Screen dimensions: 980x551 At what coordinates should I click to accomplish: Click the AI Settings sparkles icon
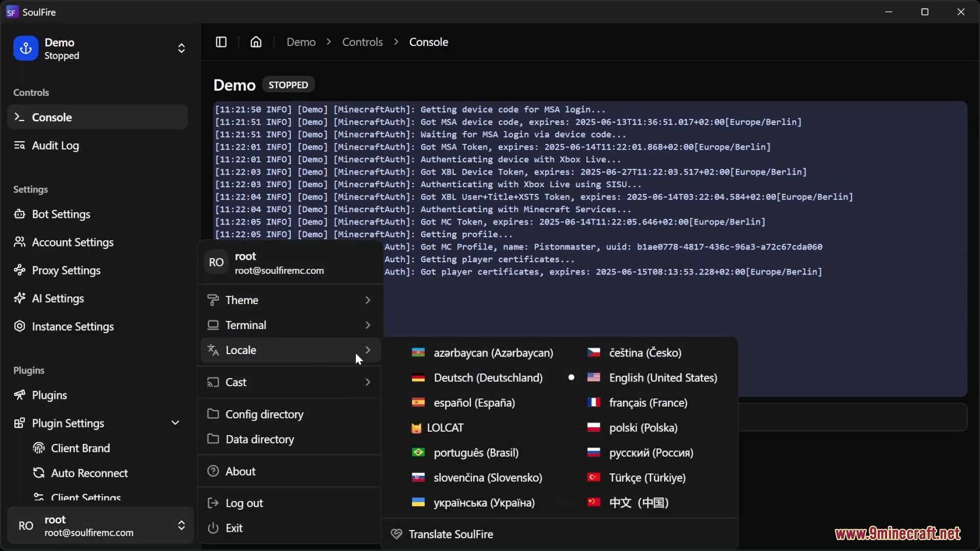click(x=19, y=298)
